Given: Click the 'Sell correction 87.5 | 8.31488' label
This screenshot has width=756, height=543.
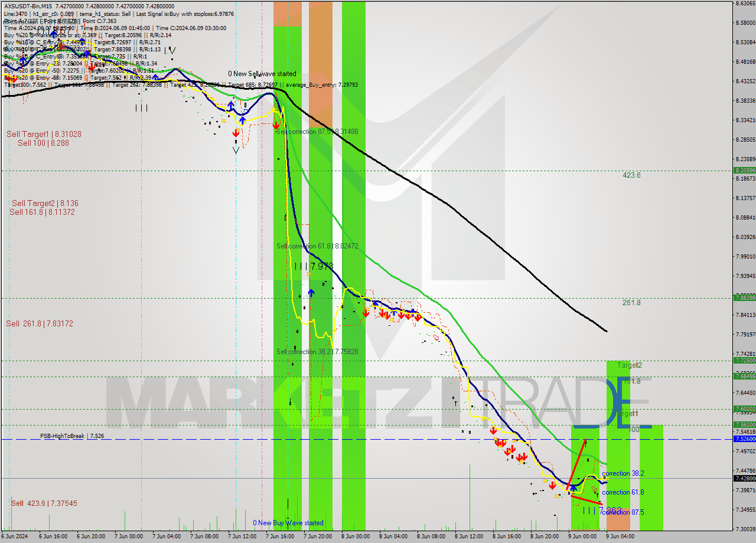Looking at the screenshot, I should pyautogui.click(x=317, y=132).
